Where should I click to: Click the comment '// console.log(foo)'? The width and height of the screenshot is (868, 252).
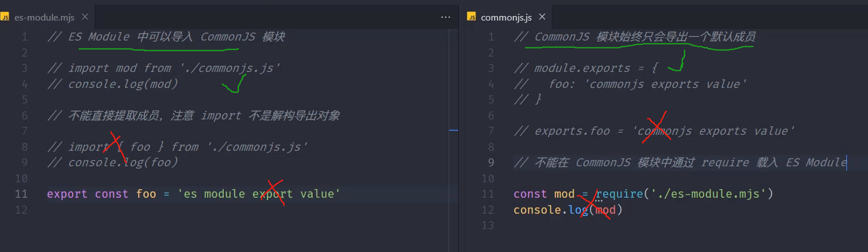point(112,162)
